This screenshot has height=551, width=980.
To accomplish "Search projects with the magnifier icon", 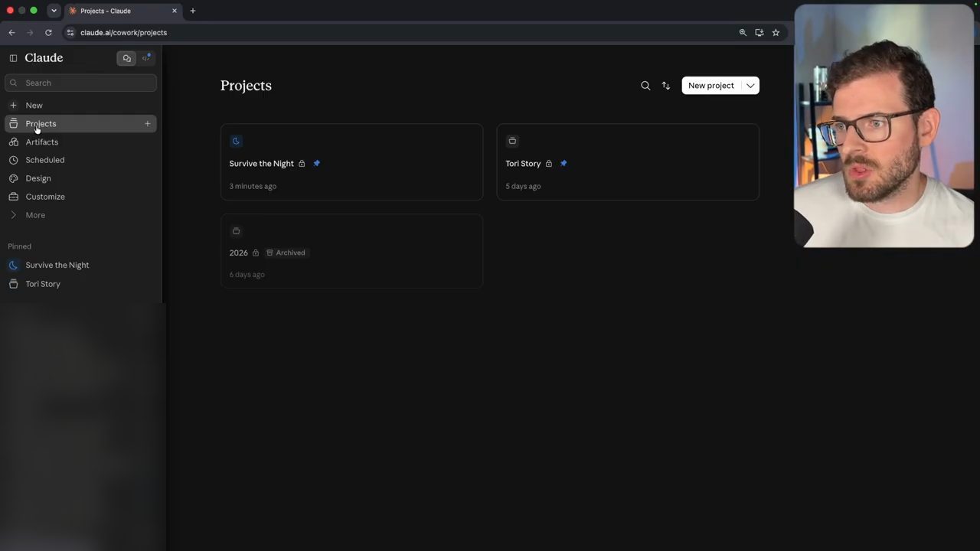I will coord(645,86).
